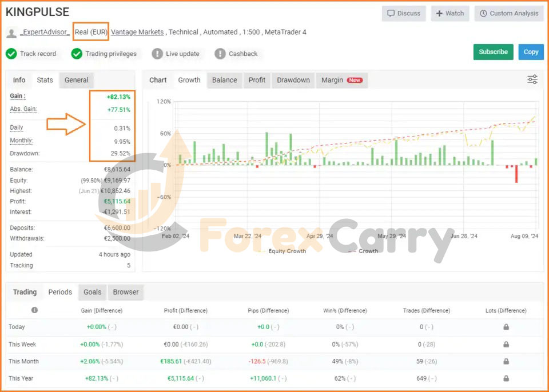Viewport: 549px width, 392px height.
Task: Click the Gain (Difference) column header
Action: tap(102, 310)
